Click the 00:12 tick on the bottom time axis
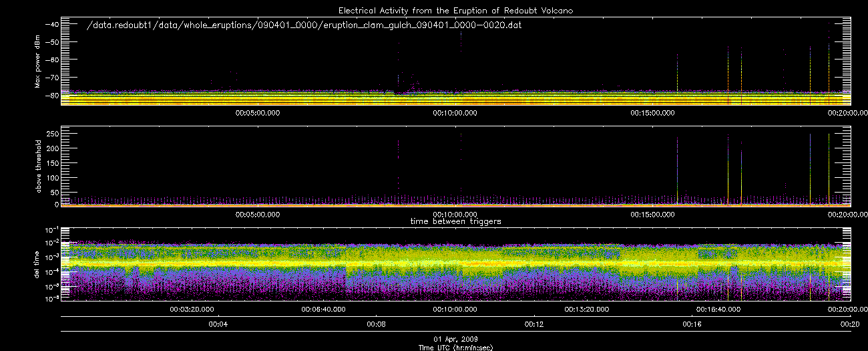868x351 pixels. click(x=533, y=324)
